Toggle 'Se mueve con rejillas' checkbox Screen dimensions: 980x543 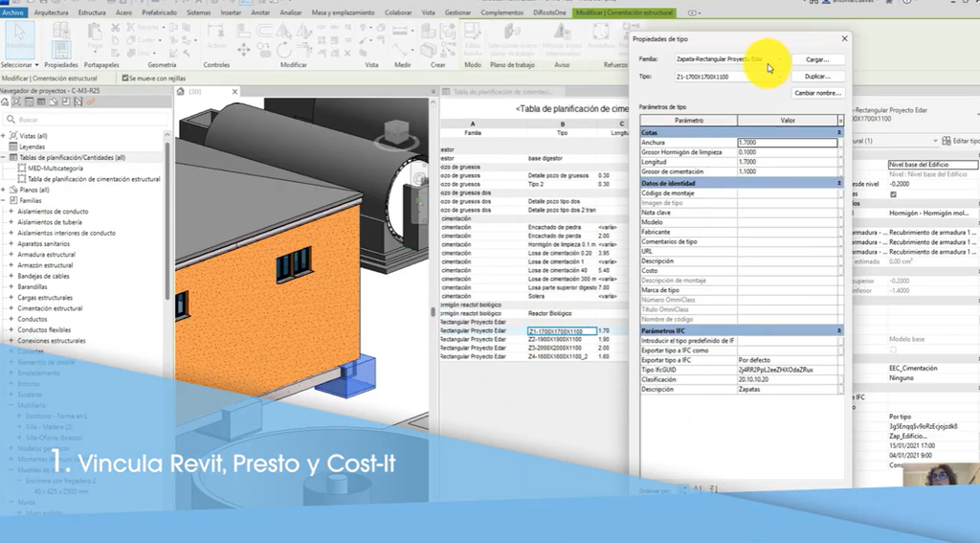click(x=125, y=79)
